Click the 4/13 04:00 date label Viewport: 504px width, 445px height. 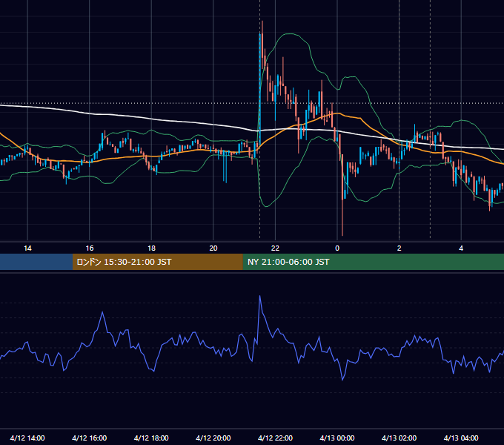click(461, 438)
